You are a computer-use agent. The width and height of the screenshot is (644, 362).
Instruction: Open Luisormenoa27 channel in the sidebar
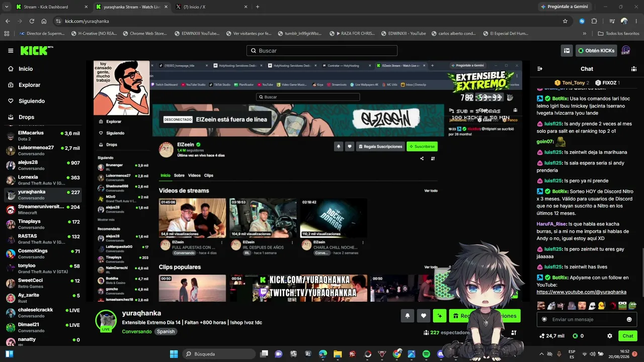pyautogui.click(x=43, y=150)
